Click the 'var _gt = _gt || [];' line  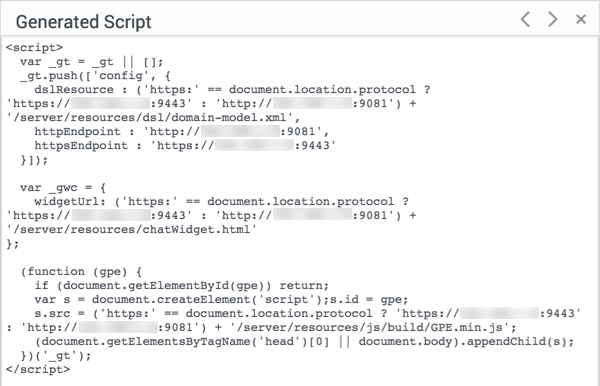coord(92,62)
